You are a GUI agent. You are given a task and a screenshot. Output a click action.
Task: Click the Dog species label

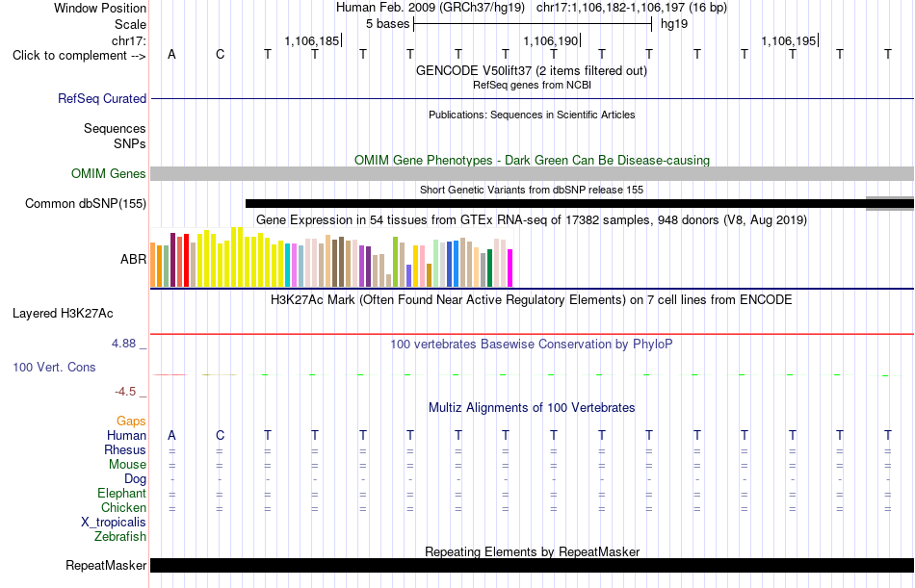coord(136,479)
